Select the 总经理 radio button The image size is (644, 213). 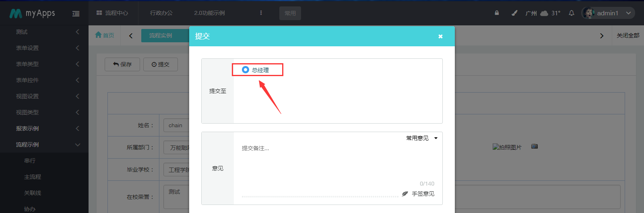tap(246, 70)
